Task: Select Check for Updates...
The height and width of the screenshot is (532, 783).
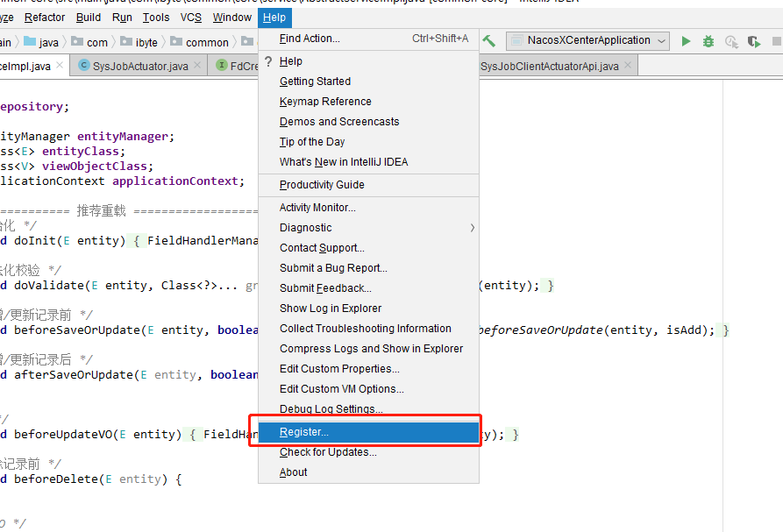Action: (368, 452)
